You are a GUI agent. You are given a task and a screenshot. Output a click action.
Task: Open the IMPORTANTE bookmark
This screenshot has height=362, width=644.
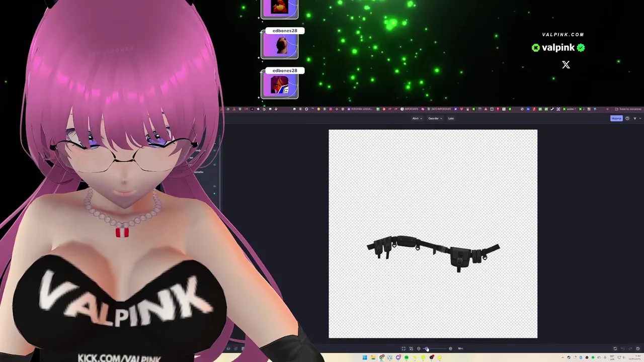[x=410, y=109]
